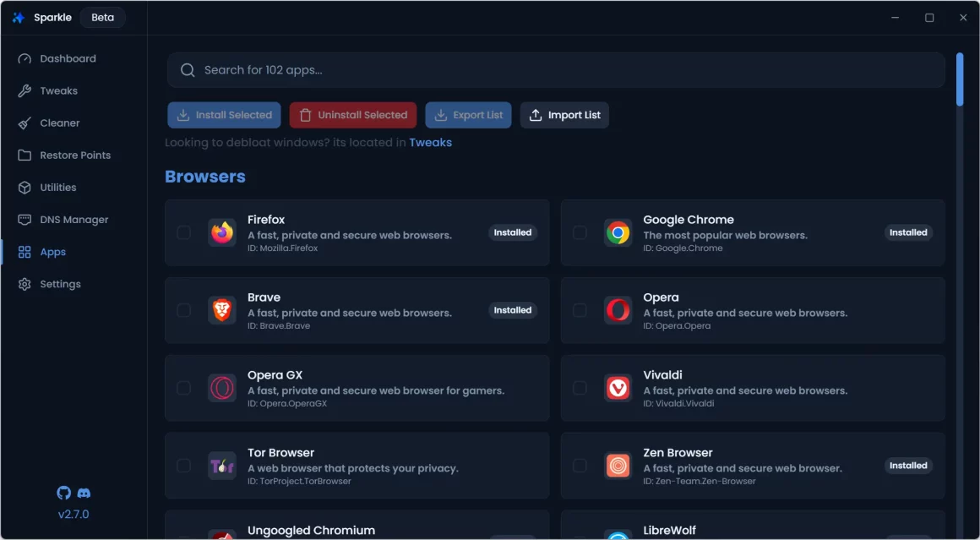This screenshot has width=980, height=540.
Task: Go to DNS Manager in sidebar
Action: tap(73, 220)
